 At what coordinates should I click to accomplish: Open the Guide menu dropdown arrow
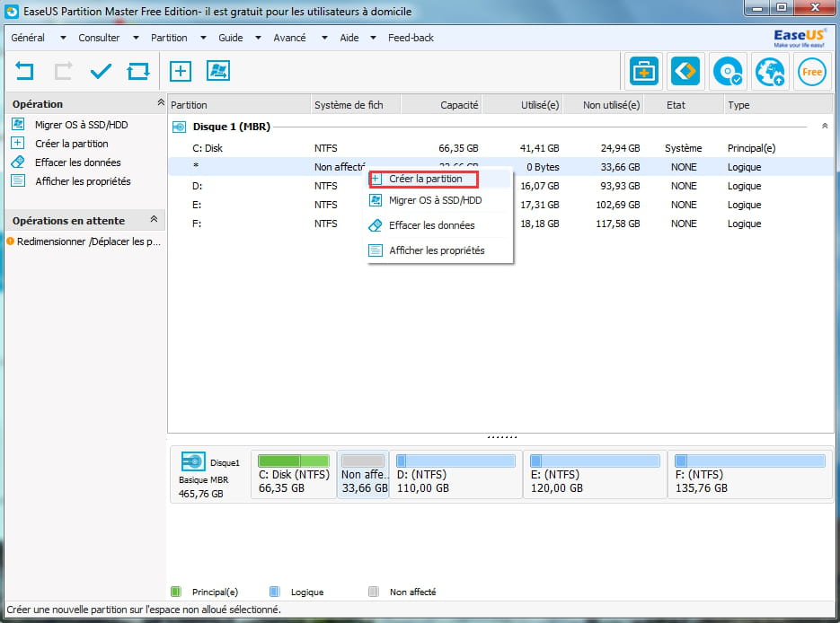tap(258, 38)
